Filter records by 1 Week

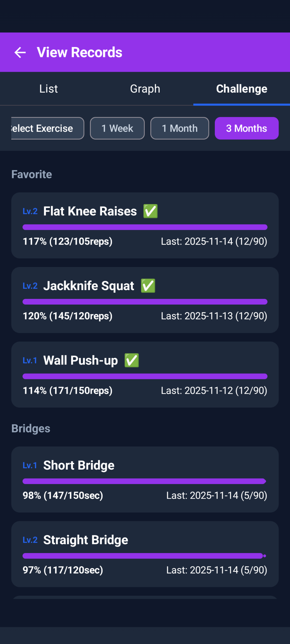pos(117,128)
